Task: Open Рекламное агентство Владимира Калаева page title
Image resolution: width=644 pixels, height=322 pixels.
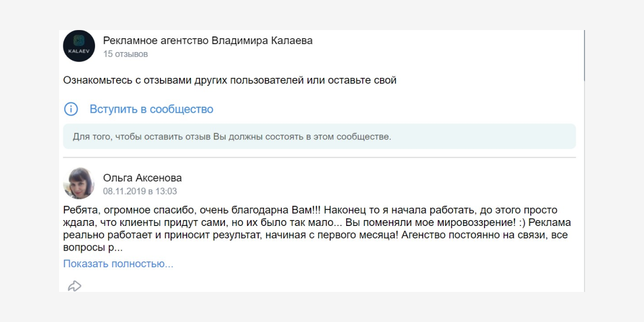Action: point(207,41)
